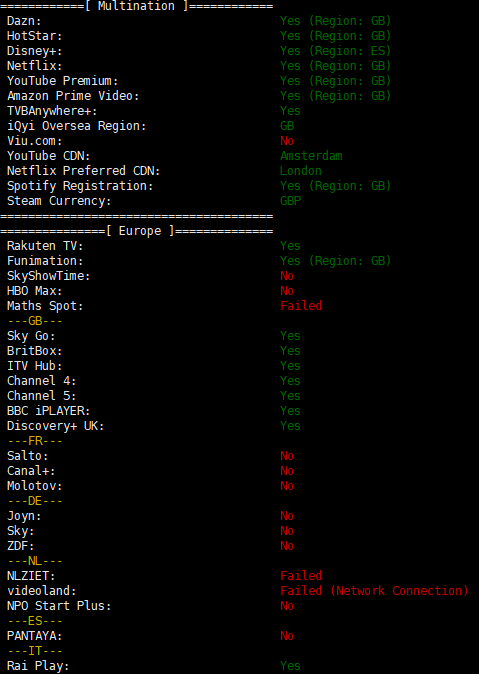Select the Rai Play Yes result

point(290,666)
